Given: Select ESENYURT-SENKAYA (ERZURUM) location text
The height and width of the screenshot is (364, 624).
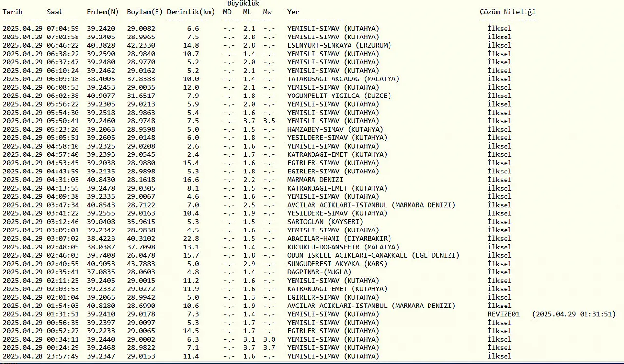Looking at the screenshot, I should 339,45.
